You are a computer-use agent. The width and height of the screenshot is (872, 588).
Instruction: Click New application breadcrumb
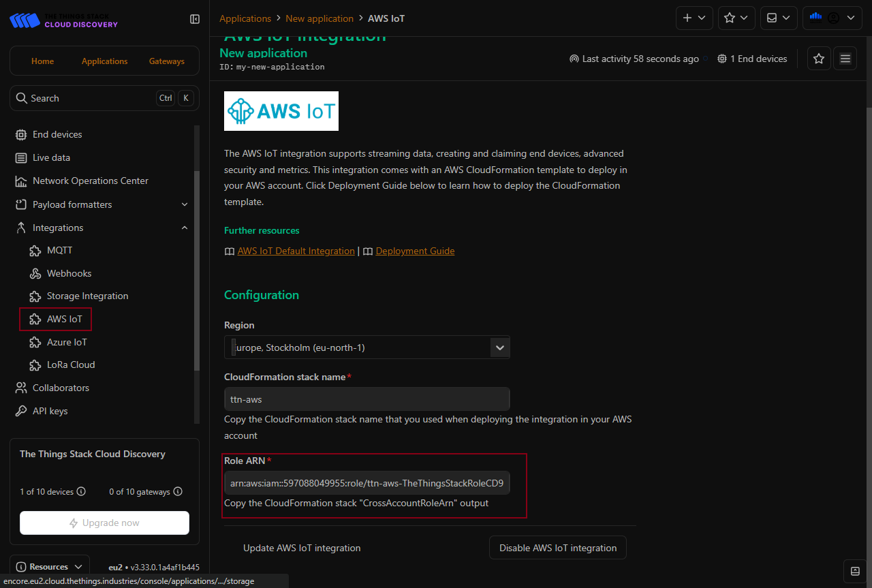(x=320, y=18)
